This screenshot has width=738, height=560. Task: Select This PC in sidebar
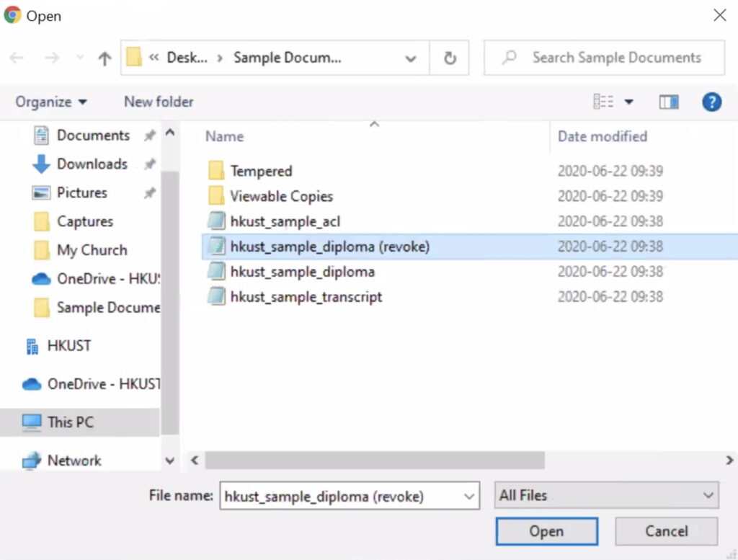[71, 422]
